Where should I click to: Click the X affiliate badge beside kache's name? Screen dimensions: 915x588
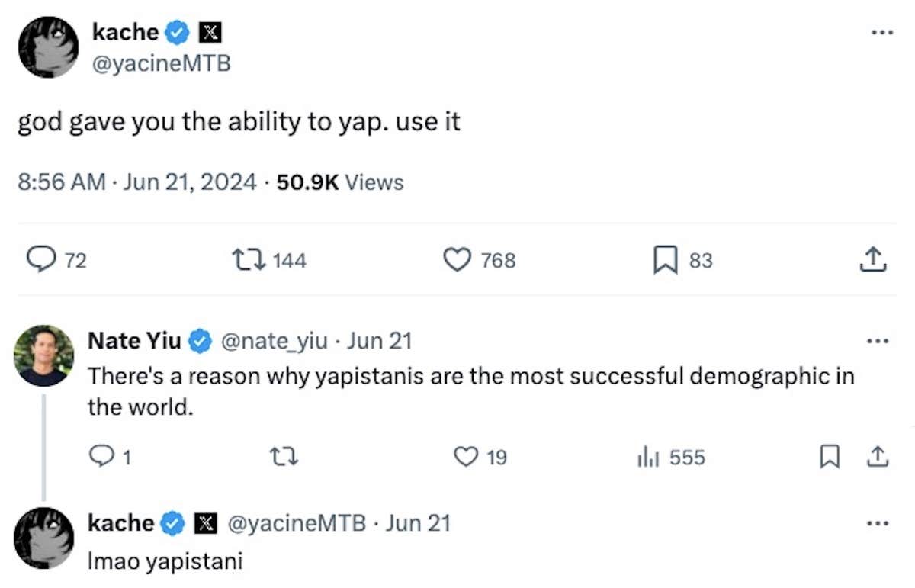211,32
